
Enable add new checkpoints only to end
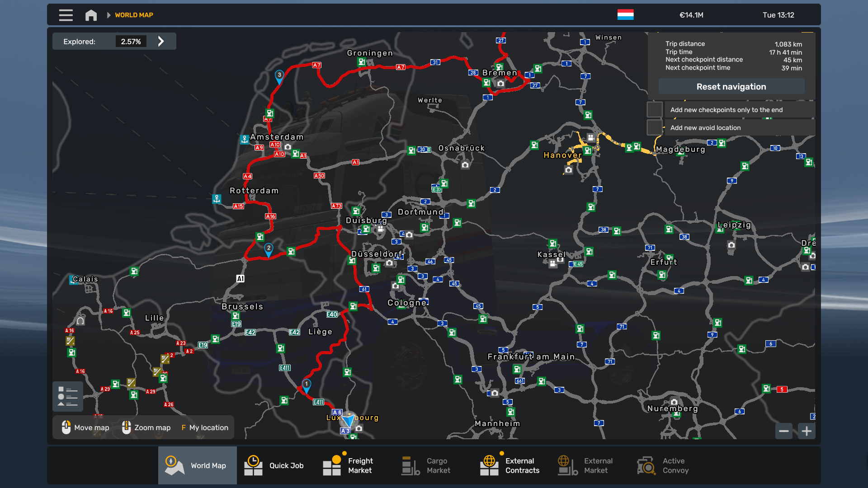pyautogui.click(x=655, y=110)
